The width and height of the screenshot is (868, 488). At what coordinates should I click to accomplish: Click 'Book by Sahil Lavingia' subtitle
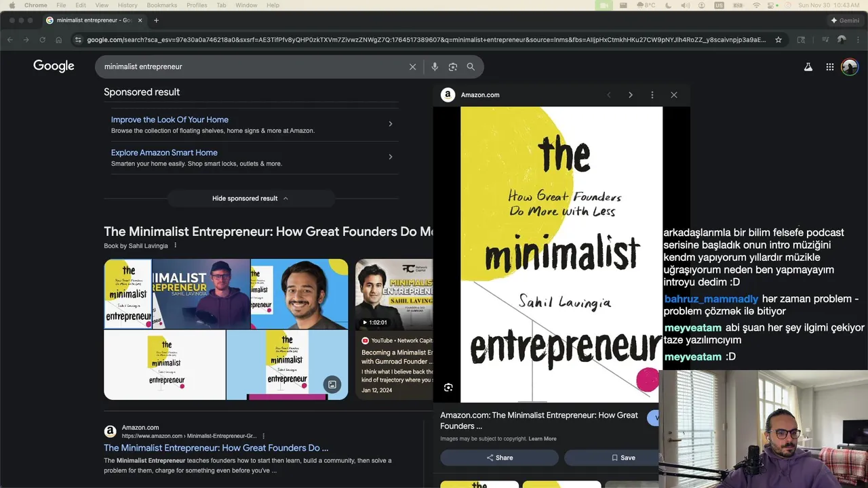click(x=136, y=245)
